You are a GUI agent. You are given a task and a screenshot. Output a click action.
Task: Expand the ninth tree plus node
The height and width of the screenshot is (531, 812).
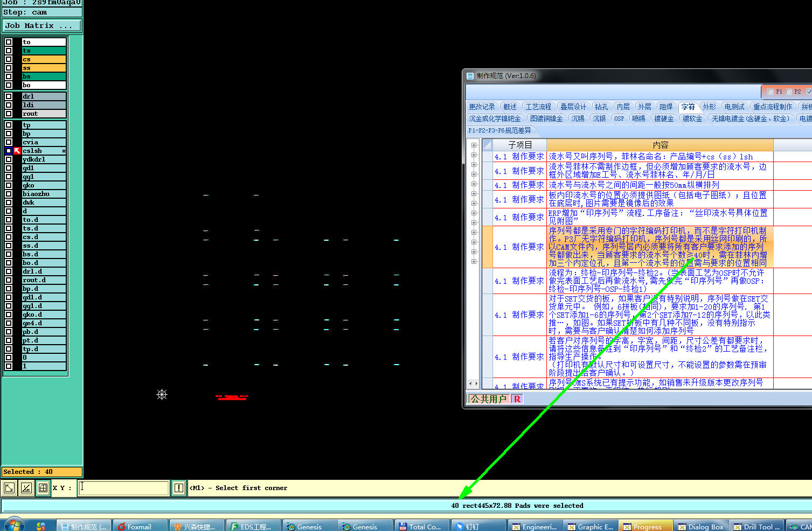(474, 222)
